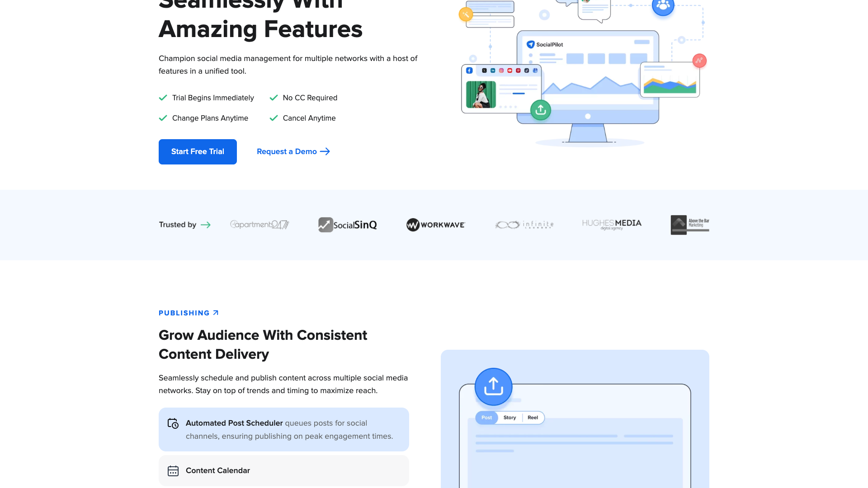Viewport: 868px width, 488px height.
Task: Switch to the Reel tab
Action: click(533, 418)
